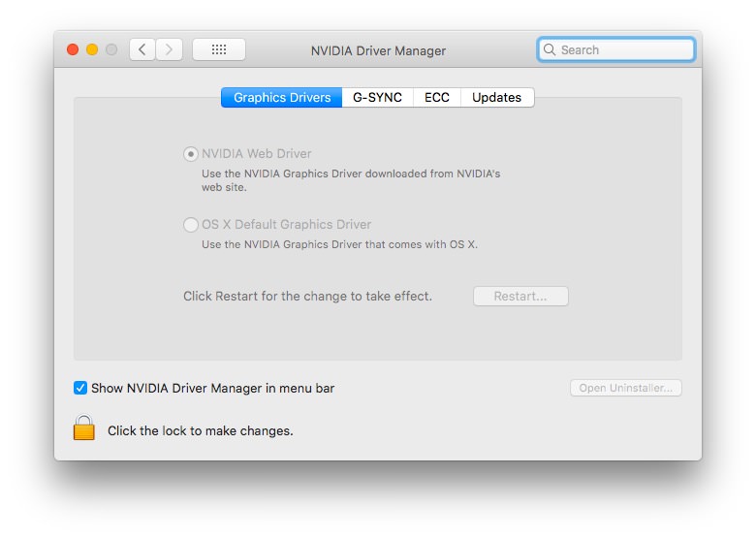756x538 pixels.
Task: Minimize the window with yellow button
Action: tap(92, 49)
